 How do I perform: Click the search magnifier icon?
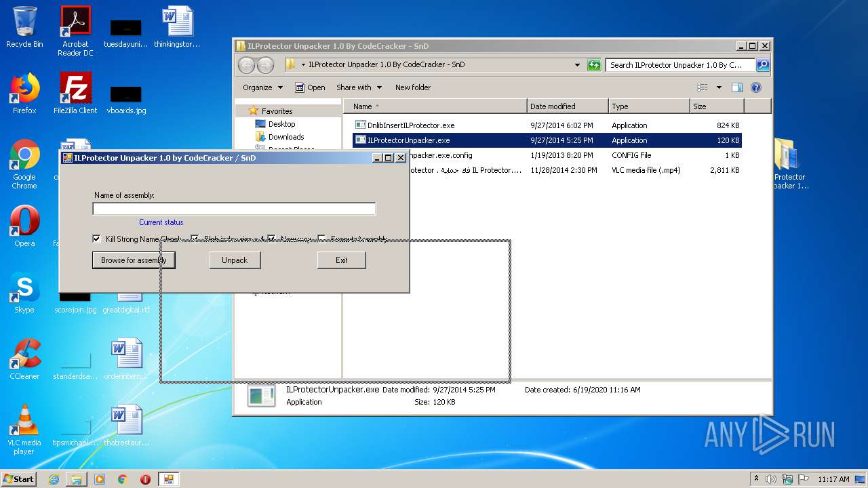click(763, 65)
